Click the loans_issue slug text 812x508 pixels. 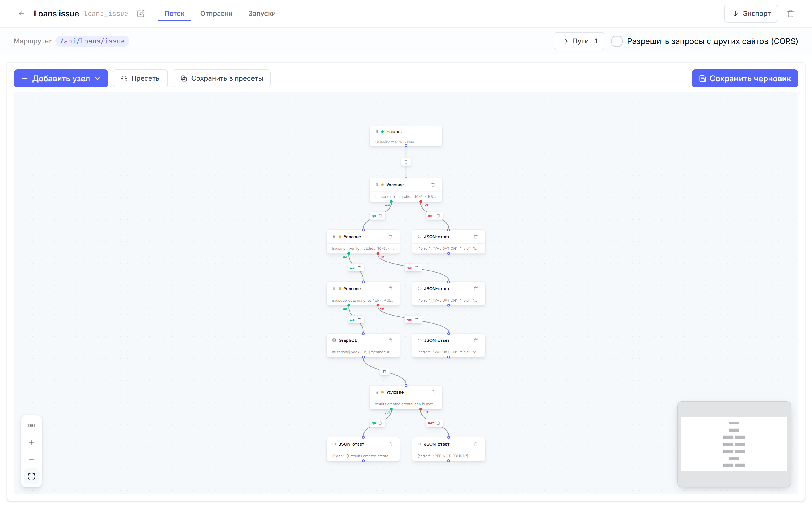click(x=106, y=14)
